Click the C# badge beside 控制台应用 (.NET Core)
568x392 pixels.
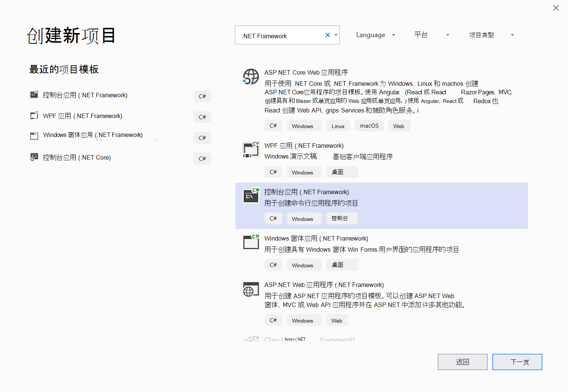click(202, 159)
